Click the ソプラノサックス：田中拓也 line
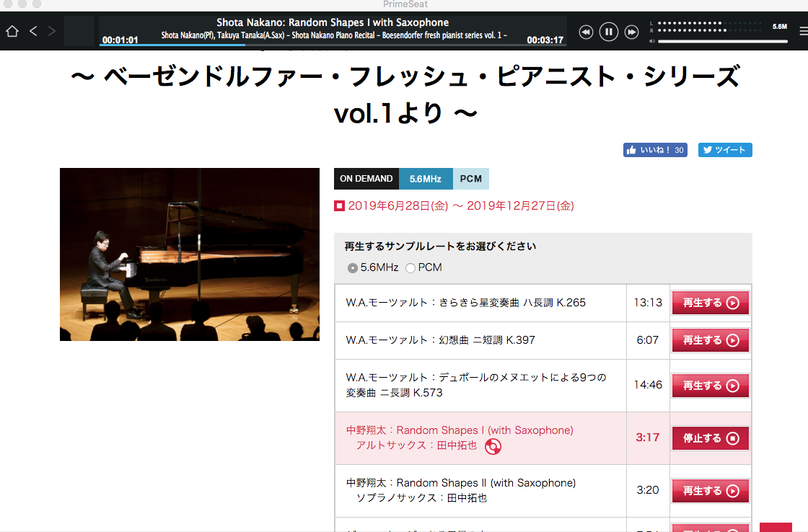The height and width of the screenshot is (532, 808). [x=421, y=498]
